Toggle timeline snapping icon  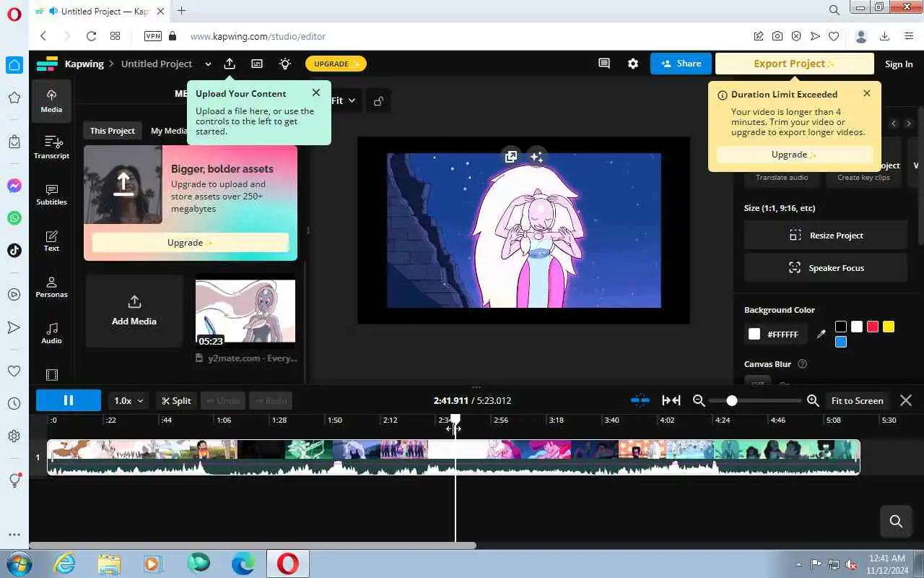[x=640, y=400]
